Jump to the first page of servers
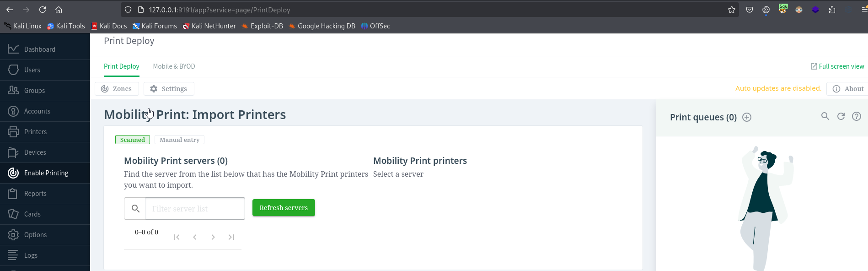 (x=177, y=237)
